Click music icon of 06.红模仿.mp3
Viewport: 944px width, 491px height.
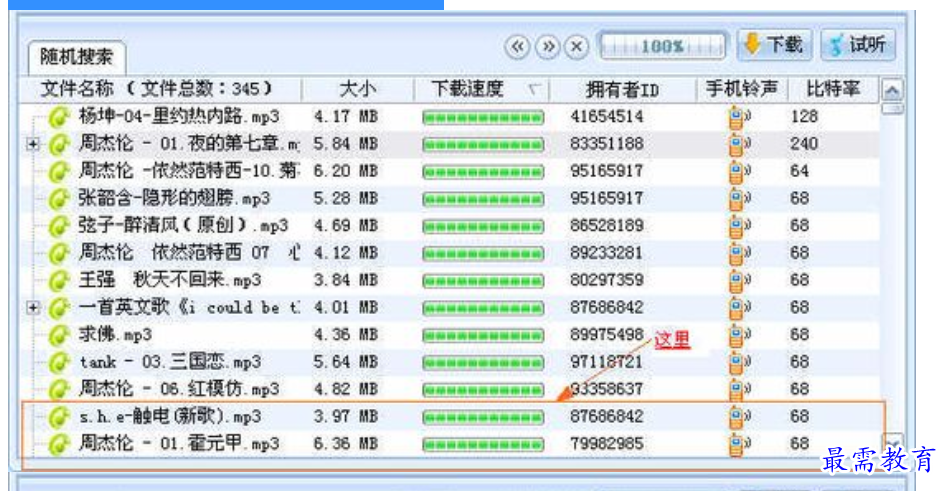pos(59,389)
